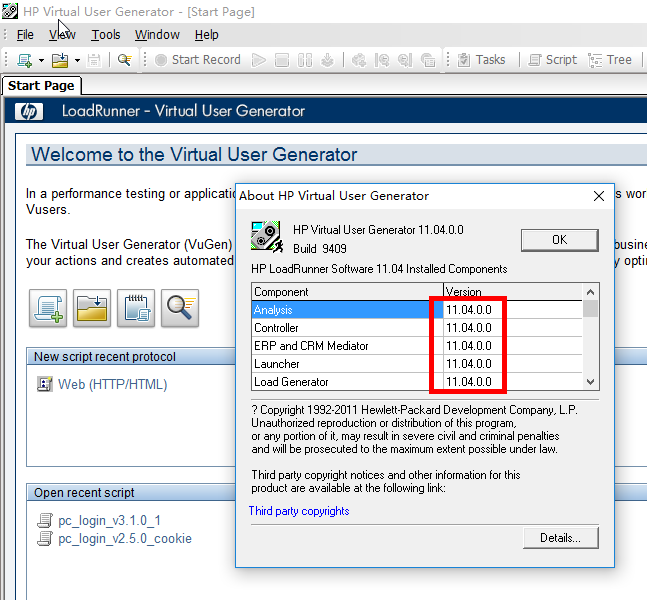The height and width of the screenshot is (600, 647).
Task: Open Web (HTTP/HTML) recent protocol
Action: (x=113, y=385)
